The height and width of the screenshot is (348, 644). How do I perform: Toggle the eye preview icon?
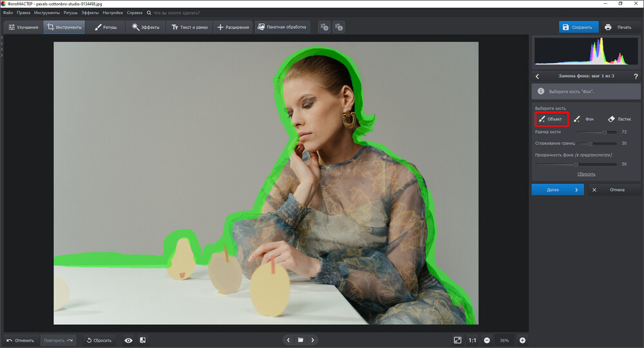[128, 340]
